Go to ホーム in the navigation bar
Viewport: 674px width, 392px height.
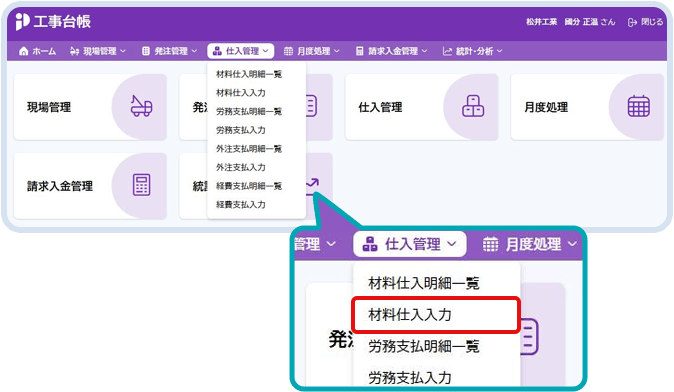click(44, 51)
